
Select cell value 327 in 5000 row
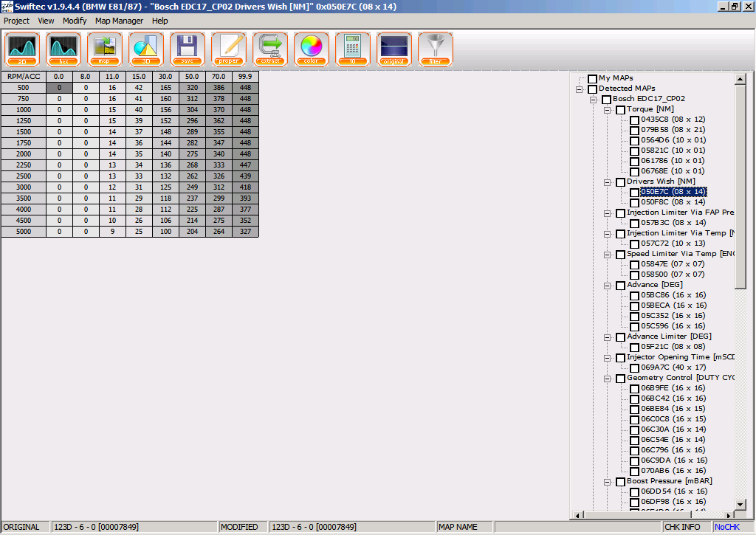click(x=245, y=232)
